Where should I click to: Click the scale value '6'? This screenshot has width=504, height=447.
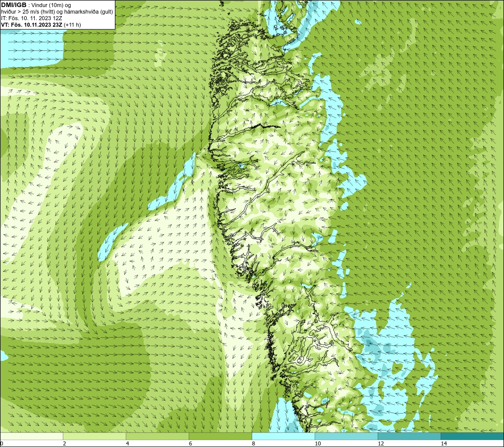(x=191, y=443)
